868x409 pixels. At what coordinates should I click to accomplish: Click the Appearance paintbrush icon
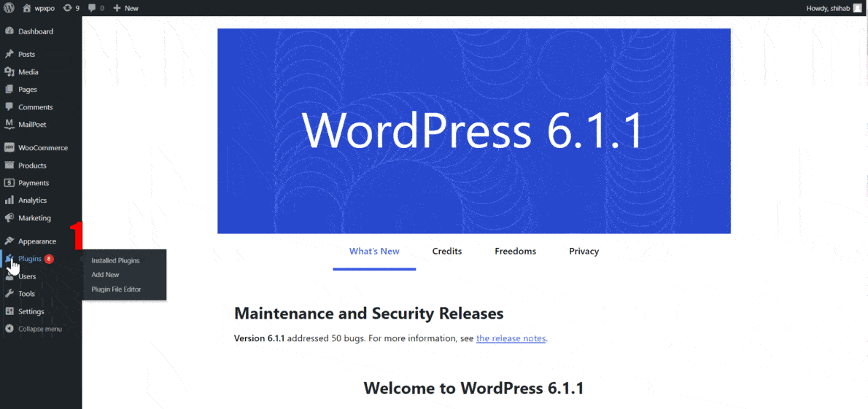click(9, 241)
